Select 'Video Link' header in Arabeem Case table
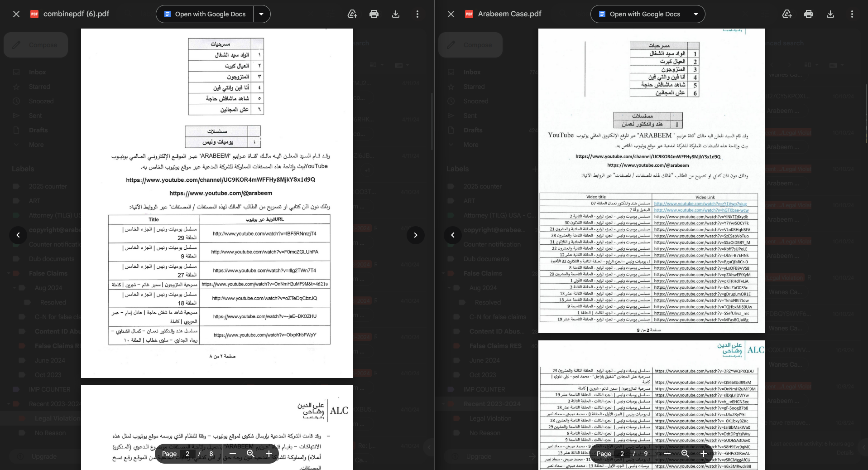 point(705,197)
